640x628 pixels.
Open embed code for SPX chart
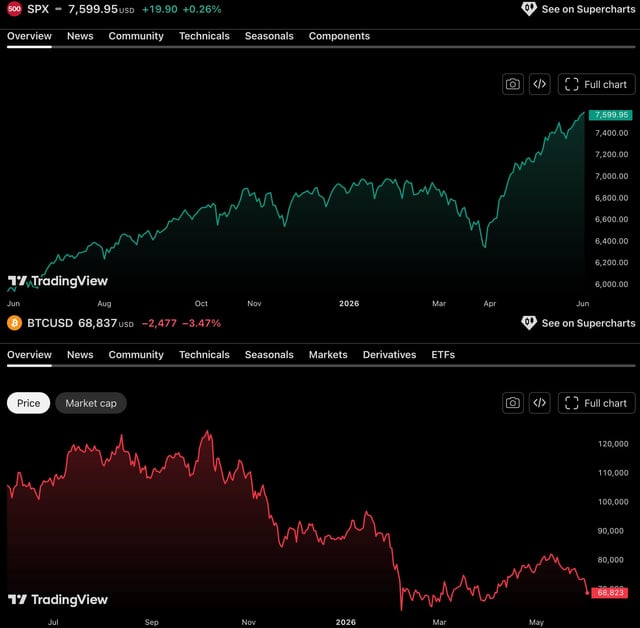pyautogui.click(x=539, y=84)
